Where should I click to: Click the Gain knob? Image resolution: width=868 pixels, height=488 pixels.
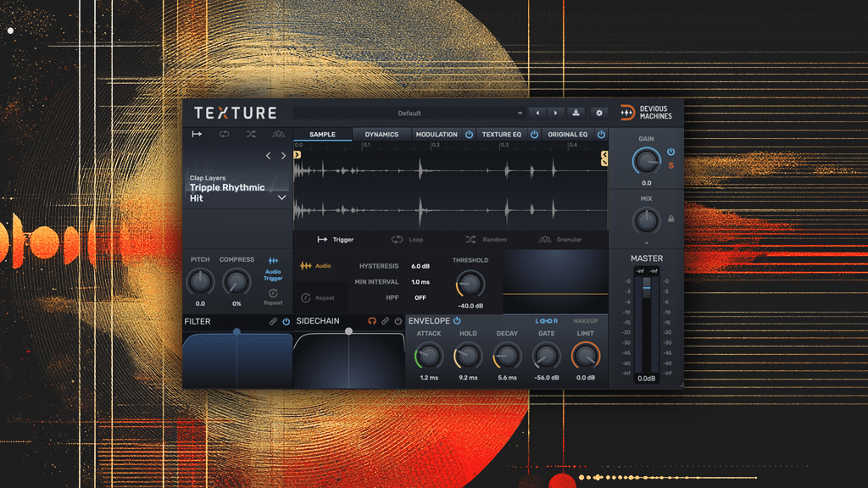[646, 162]
